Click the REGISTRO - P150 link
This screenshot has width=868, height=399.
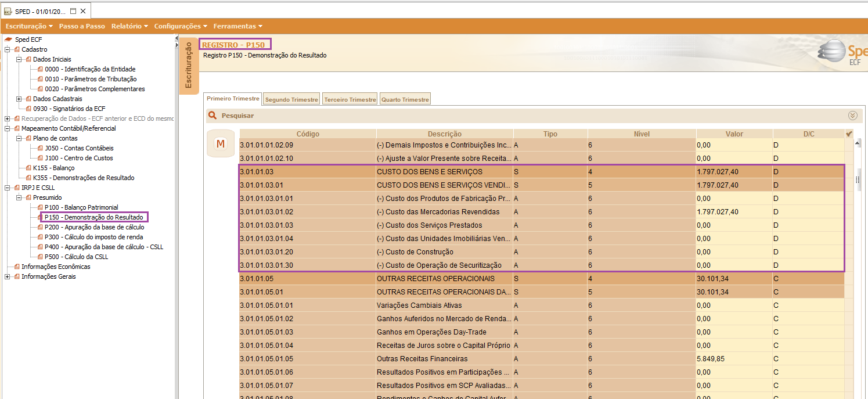(233, 45)
